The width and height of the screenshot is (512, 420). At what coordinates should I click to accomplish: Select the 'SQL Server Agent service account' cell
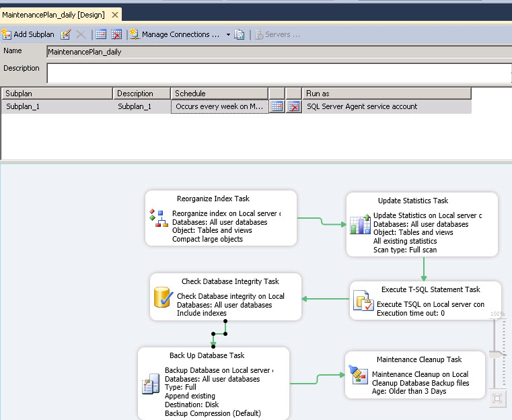pyautogui.click(x=387, y=106)
